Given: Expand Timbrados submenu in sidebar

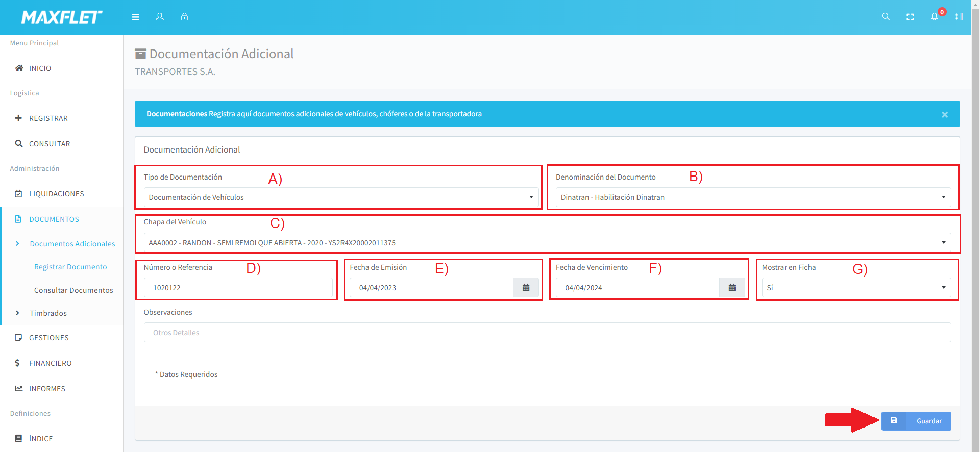Looking at the screenshot, I should (48, 313).
